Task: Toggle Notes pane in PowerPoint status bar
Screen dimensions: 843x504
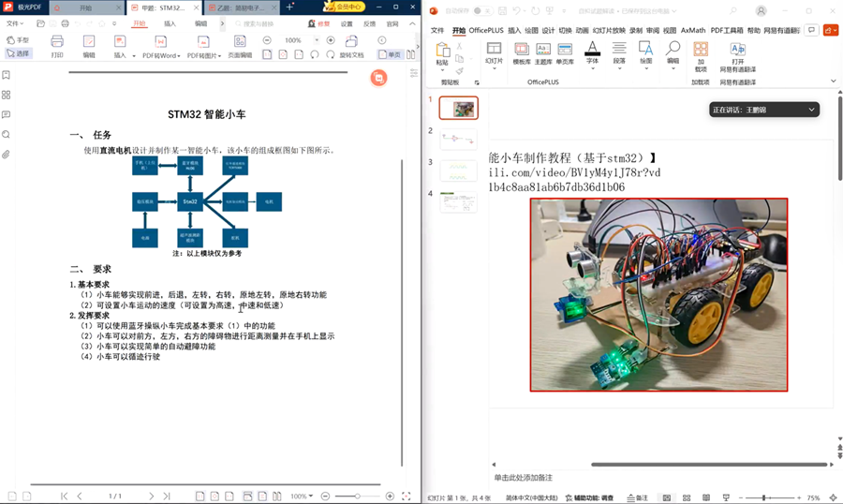Action: 637,497
